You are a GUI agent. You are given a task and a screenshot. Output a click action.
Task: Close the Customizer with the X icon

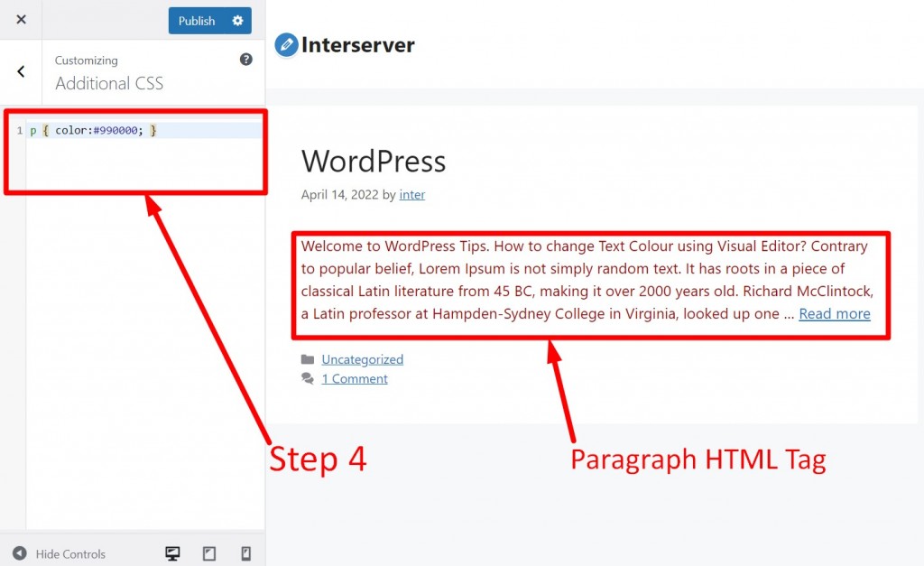(x=22, y=20)
